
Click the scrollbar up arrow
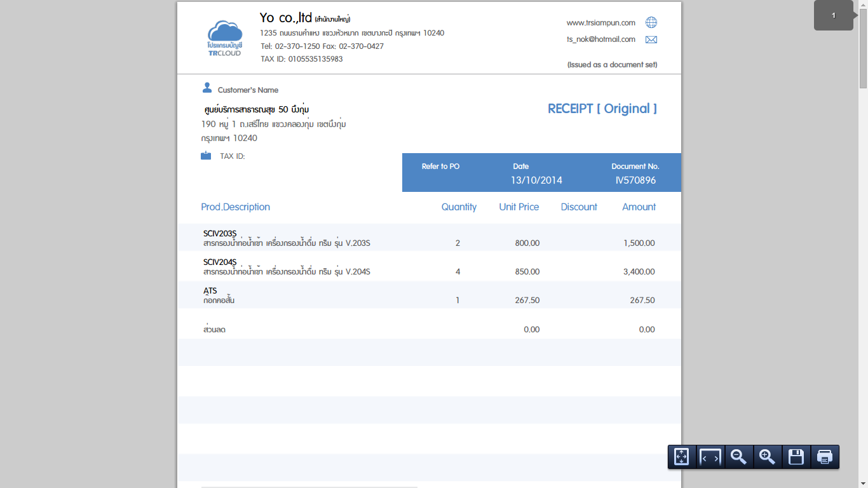pyautogui.click(x=863, y=5)
